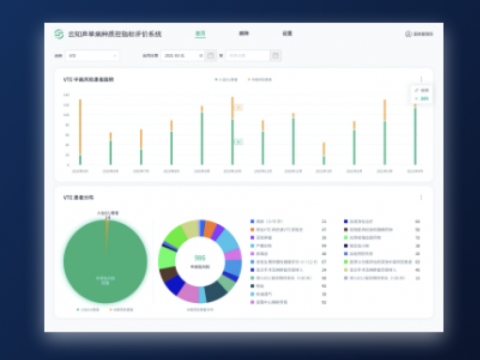
Task: Open calendar picker for the end date
Action: (275, 56)
